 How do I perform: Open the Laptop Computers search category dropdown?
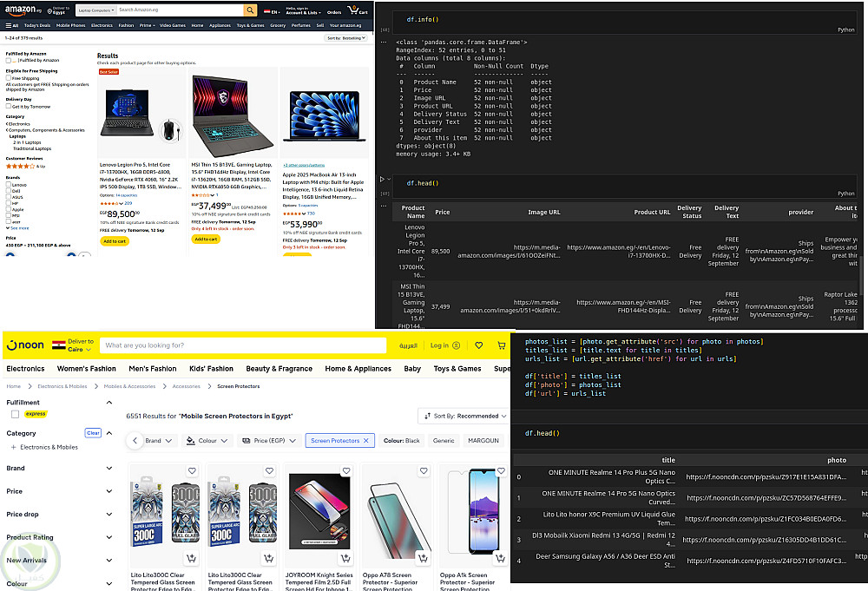click(96, 10)
